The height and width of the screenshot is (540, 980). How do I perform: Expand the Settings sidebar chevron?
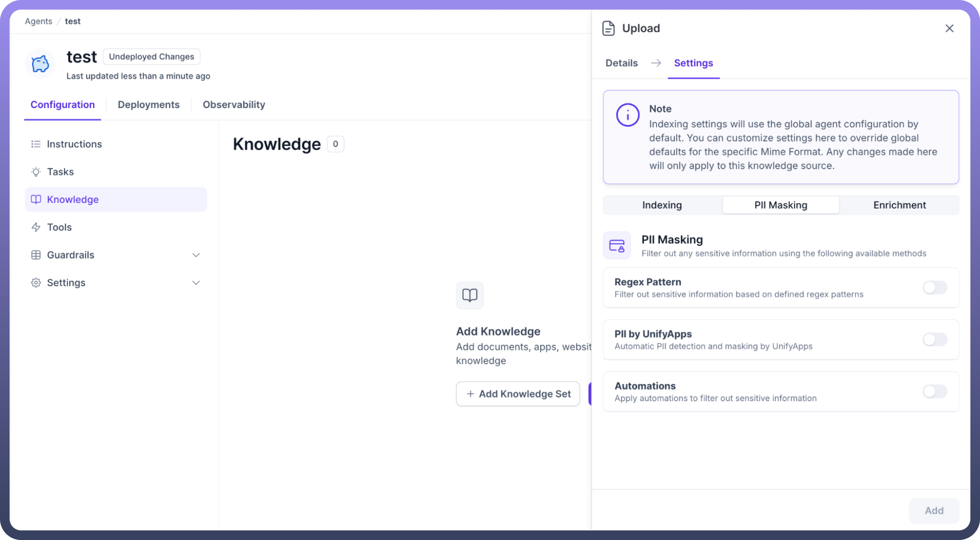[196, 283]
